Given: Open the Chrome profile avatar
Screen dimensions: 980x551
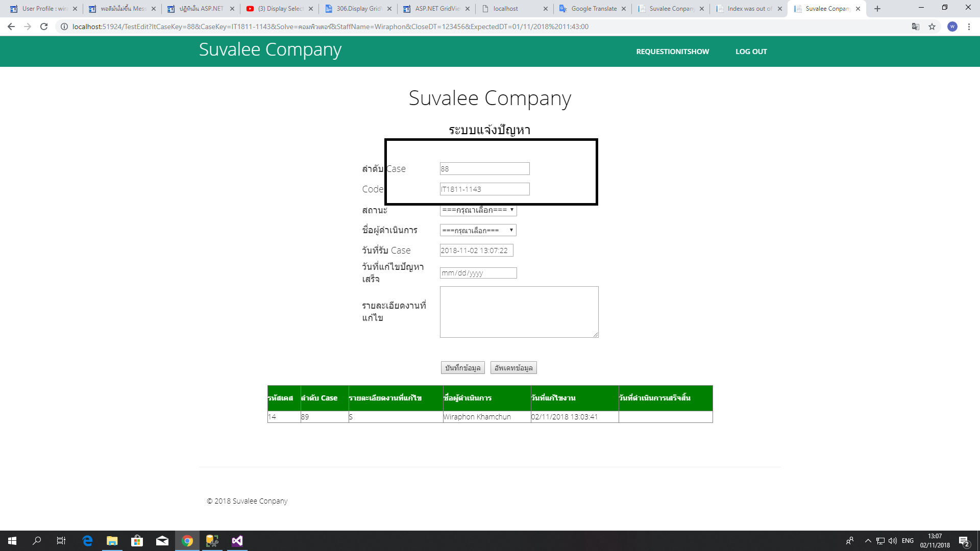Looking at the screenshot, I should pyautogui.click(x=952, y=27).
